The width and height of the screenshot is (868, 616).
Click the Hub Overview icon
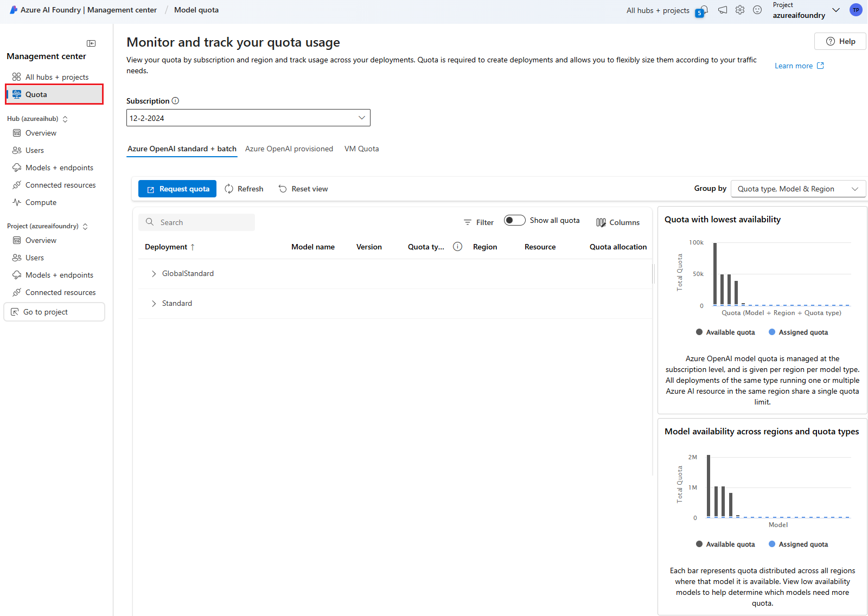17,133
